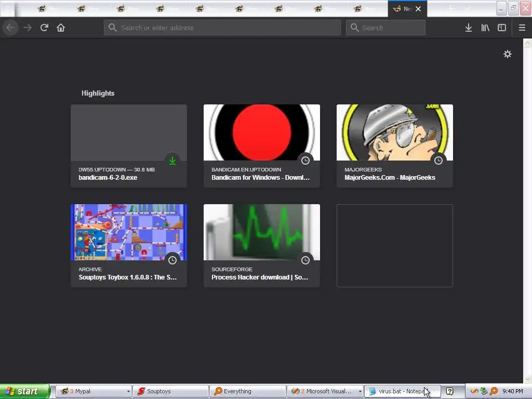
Task: Click history clock icon on MajorGeeks card
Action: pyautogui.click(x=438, y=161)
